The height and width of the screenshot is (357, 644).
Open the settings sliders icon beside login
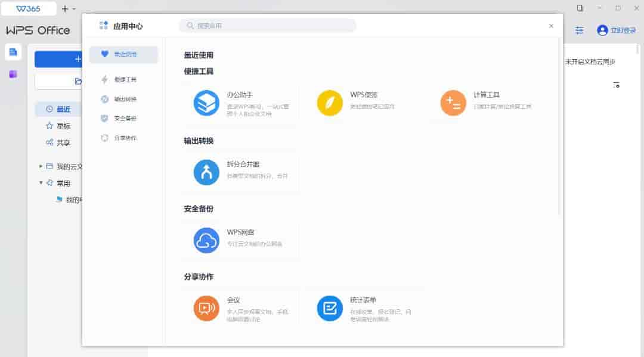click(579, 30)
